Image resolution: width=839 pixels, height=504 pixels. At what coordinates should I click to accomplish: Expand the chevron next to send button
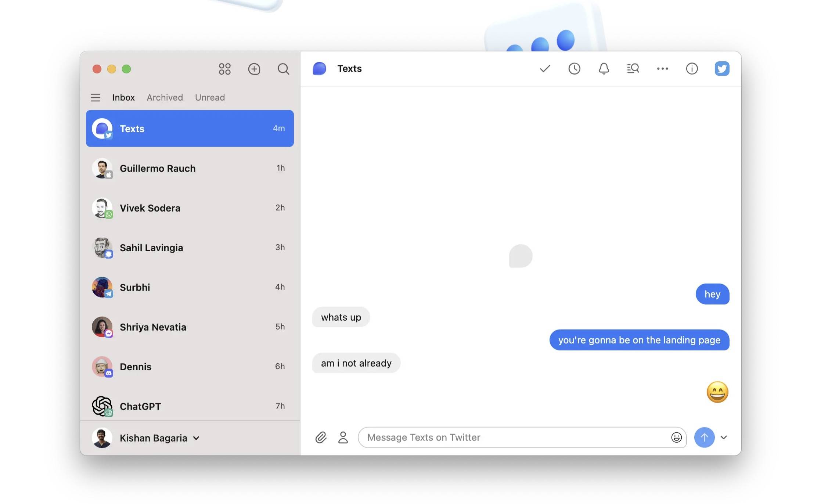tap(724, 437)
